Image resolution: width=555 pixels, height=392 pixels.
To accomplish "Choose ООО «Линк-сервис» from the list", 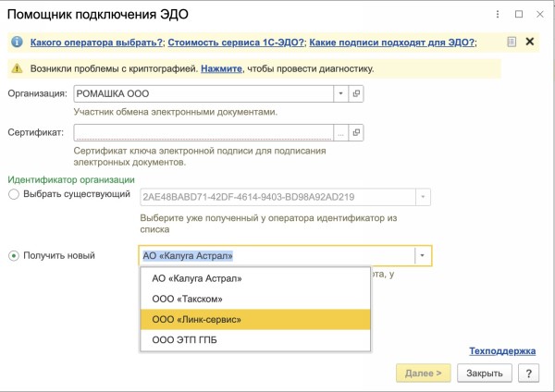I will (196, 319).
